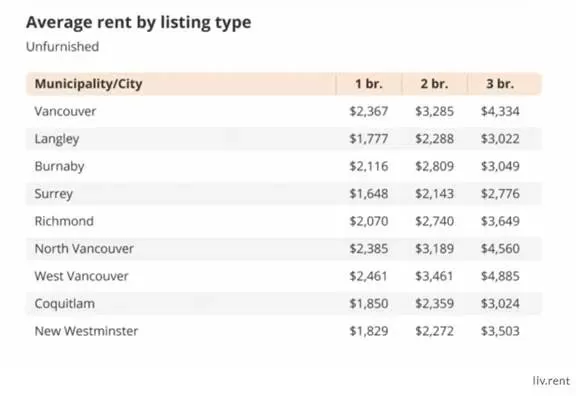This screenshot has width=576, height=396.
Task: Click the Municipality/City column header
Action: 88,84
